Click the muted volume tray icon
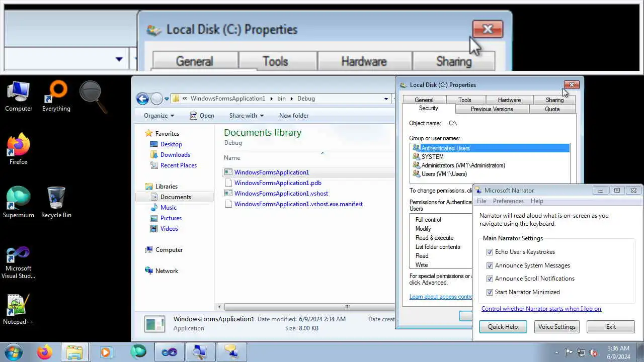 [x=594, y=352]
